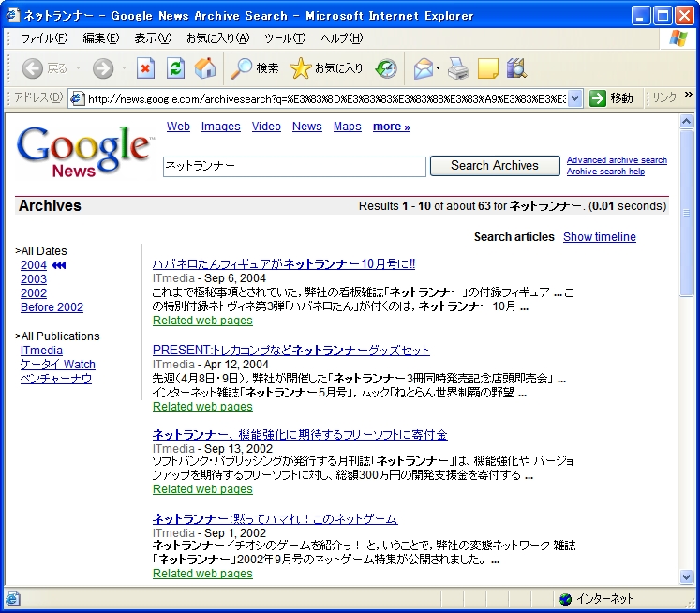Filter results by year 2004
The image size is (700, 613).
point(34,265)
